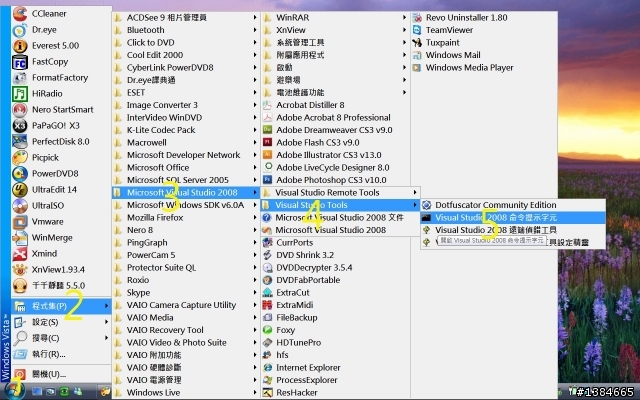Image resolution: width=640 pixels, height=400 pixels.
Task: Open Microsoft Visual Studio 2008 文件
Action: (x=340, y=218)
